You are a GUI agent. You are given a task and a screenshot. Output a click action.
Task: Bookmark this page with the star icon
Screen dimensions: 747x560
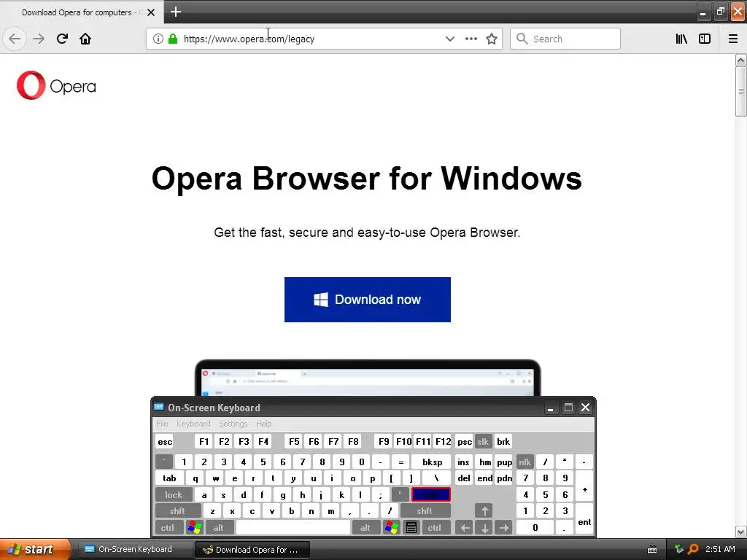click(x=492, y=39)
